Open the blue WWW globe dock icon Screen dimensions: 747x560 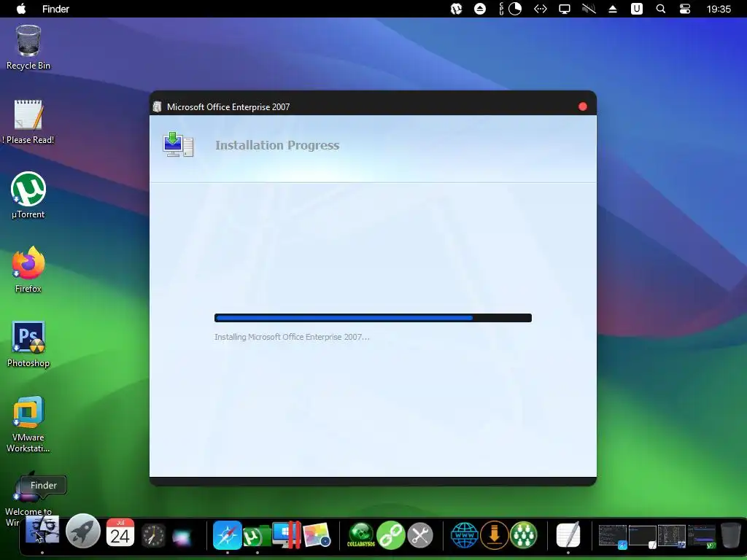[x=465, y=535]
